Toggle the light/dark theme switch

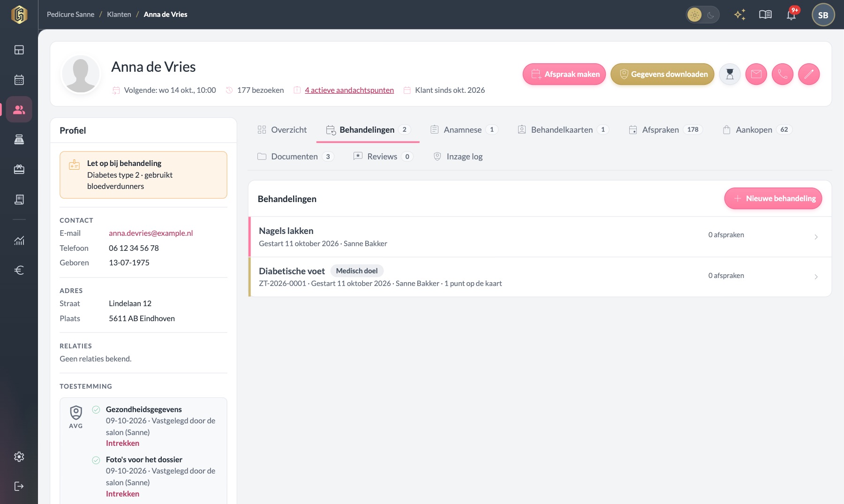[x=702, y=15]
